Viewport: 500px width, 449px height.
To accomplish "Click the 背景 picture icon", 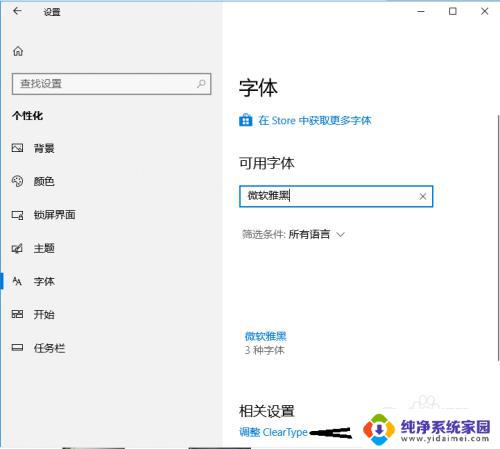I will click(17, 148).
